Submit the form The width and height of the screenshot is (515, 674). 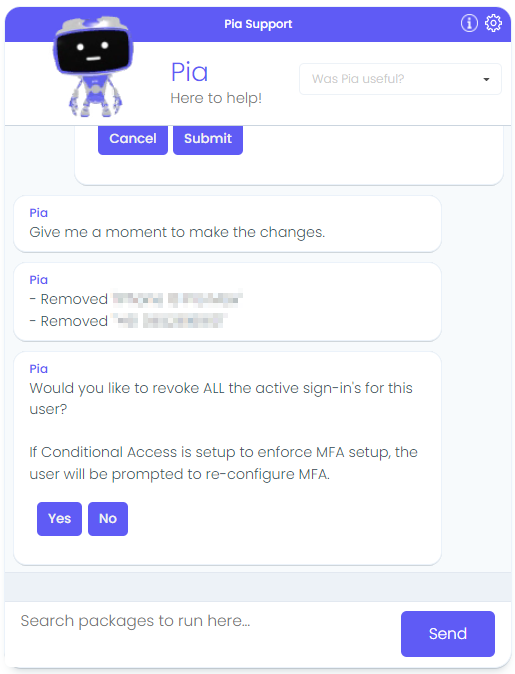(208, 139)
